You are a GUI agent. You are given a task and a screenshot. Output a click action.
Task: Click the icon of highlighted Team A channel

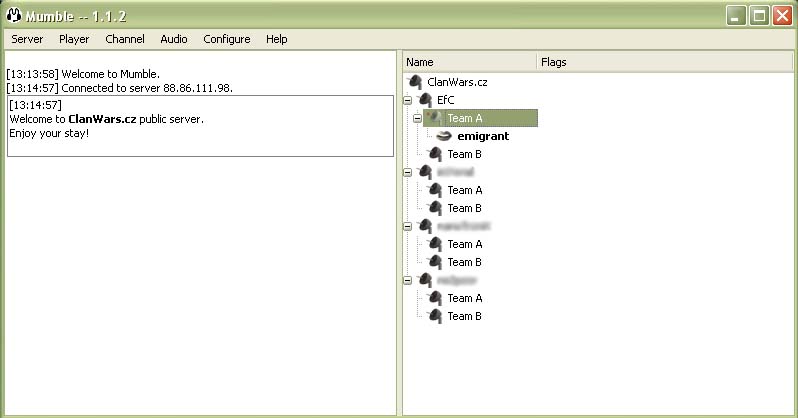[x=434, y=118]
